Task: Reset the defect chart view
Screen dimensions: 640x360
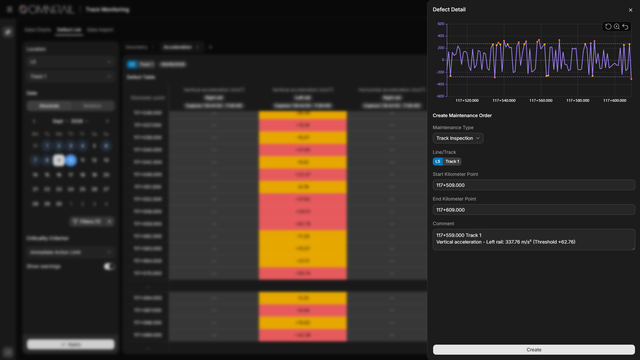Action: tap(608, 27)
